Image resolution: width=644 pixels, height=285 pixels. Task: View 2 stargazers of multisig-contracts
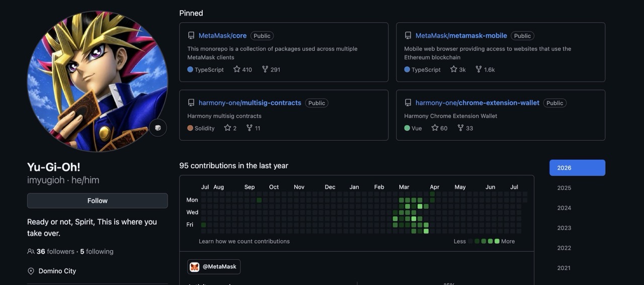(230, 128)
